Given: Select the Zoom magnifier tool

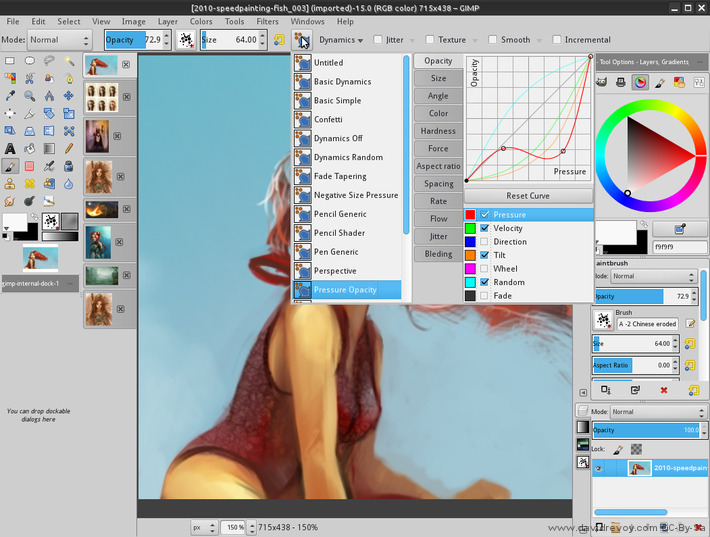Looking at the screenshot, I should pos(30,96).
